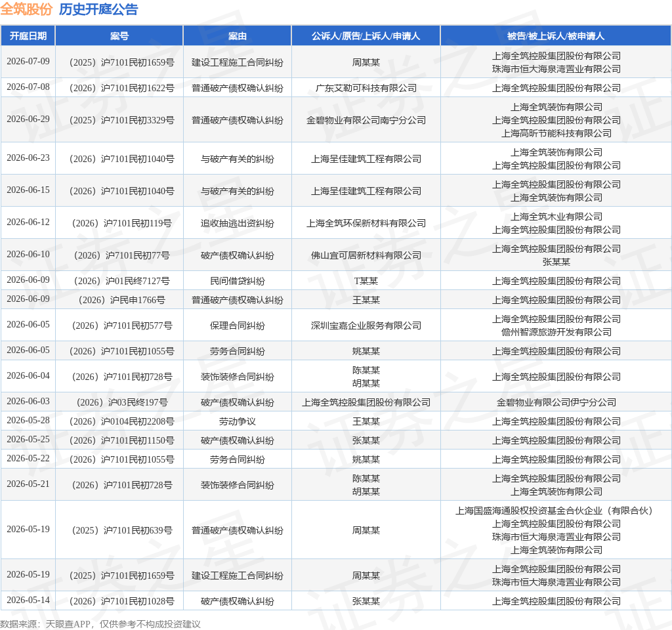Click the 案由 column header
Image resolution: width=672 pixels, height=630 pixels.
[238, 36]
